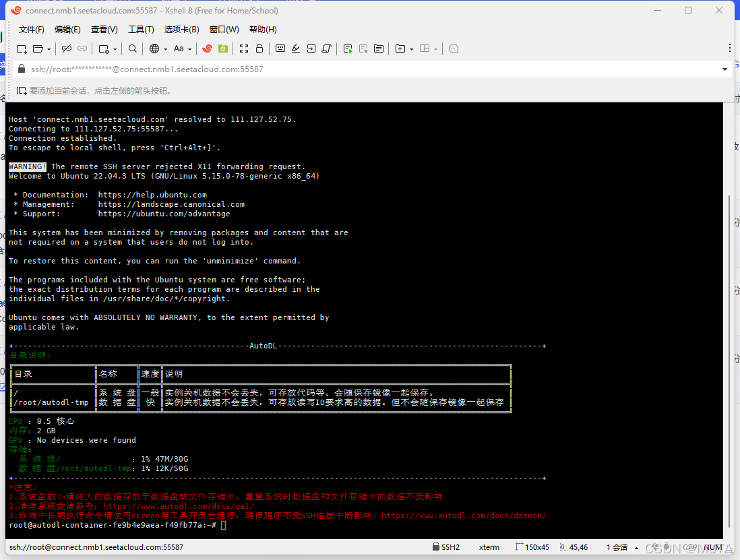
Task: Create a new session with the toolbar icon
Action: point(22,49)
